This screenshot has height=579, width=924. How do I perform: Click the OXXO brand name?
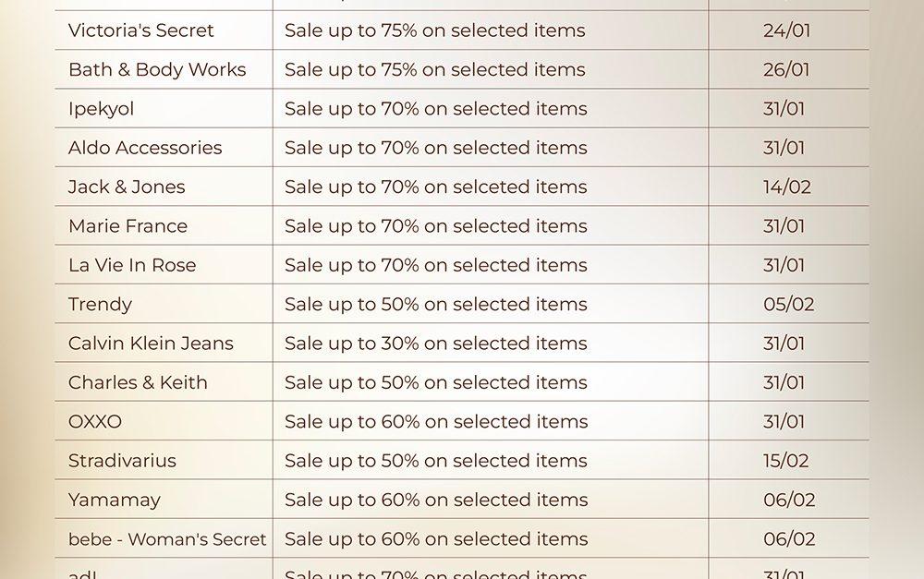(x=95, y=422)
